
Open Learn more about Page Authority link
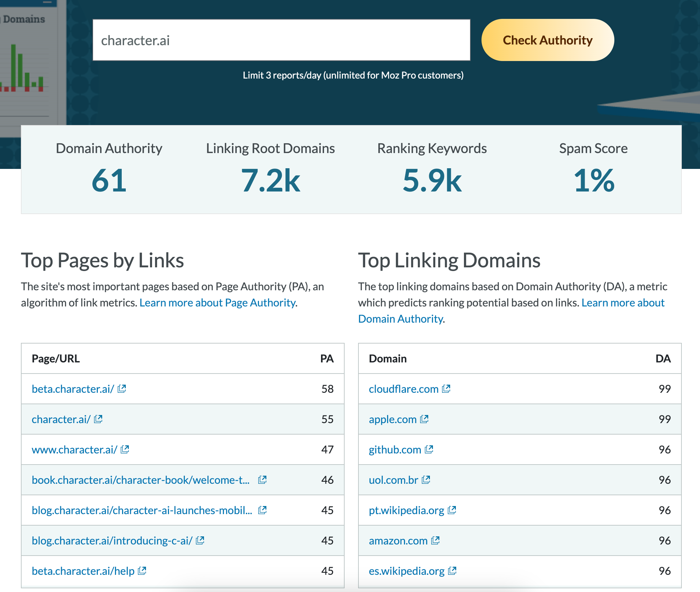coord(217,303)
